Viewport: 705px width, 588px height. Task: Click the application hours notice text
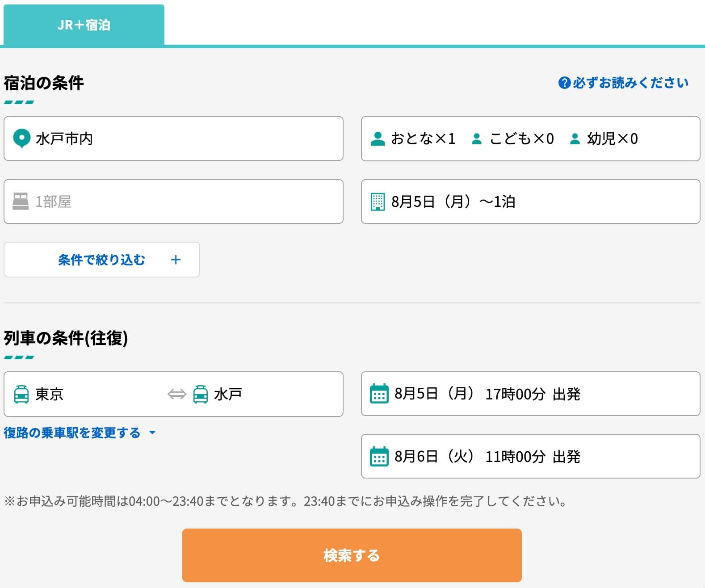pos(285,501)
